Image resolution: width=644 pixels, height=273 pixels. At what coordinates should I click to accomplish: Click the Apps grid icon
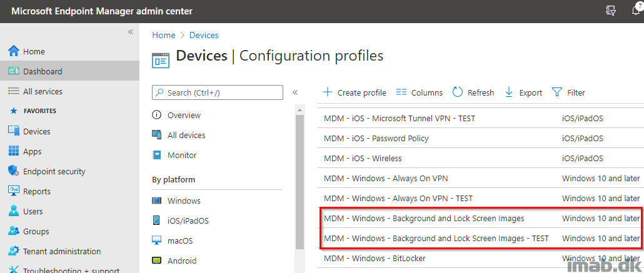click(x=14, y=151)
